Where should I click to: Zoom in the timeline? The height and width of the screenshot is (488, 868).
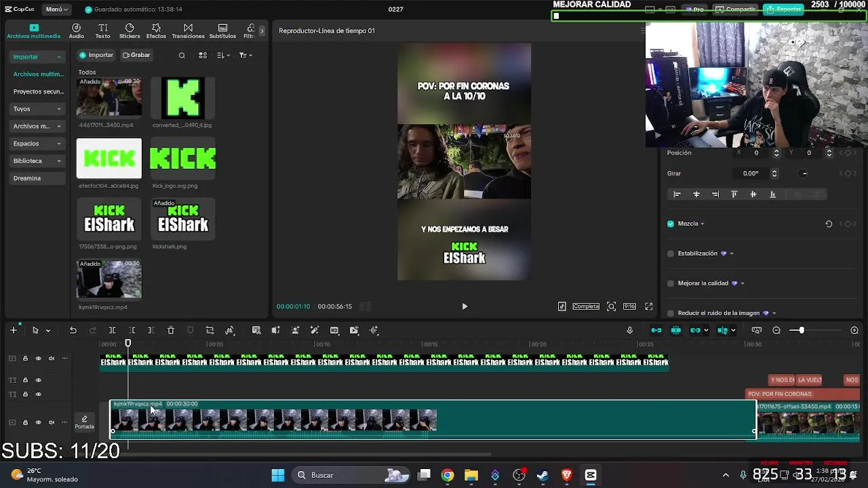click(x=854, y=330)
